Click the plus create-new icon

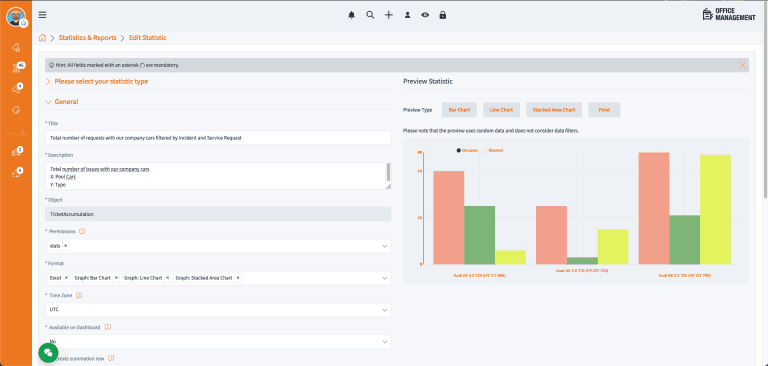tap(388, 15)
